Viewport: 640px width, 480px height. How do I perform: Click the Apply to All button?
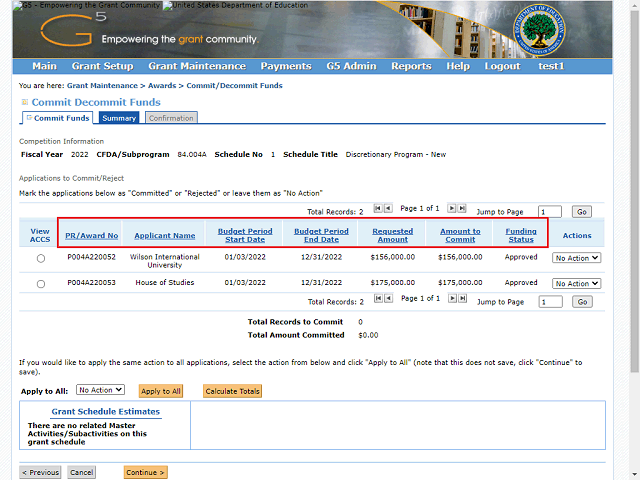(161, 391)
